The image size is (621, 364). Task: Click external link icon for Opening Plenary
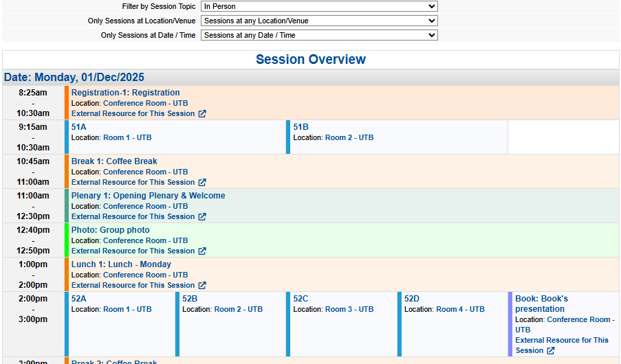tap(202, 217)
